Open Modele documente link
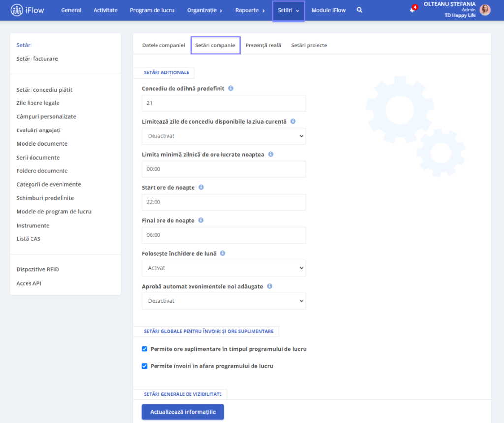The width and height of the screenshot is (504, 423). (x=42, y=143)
